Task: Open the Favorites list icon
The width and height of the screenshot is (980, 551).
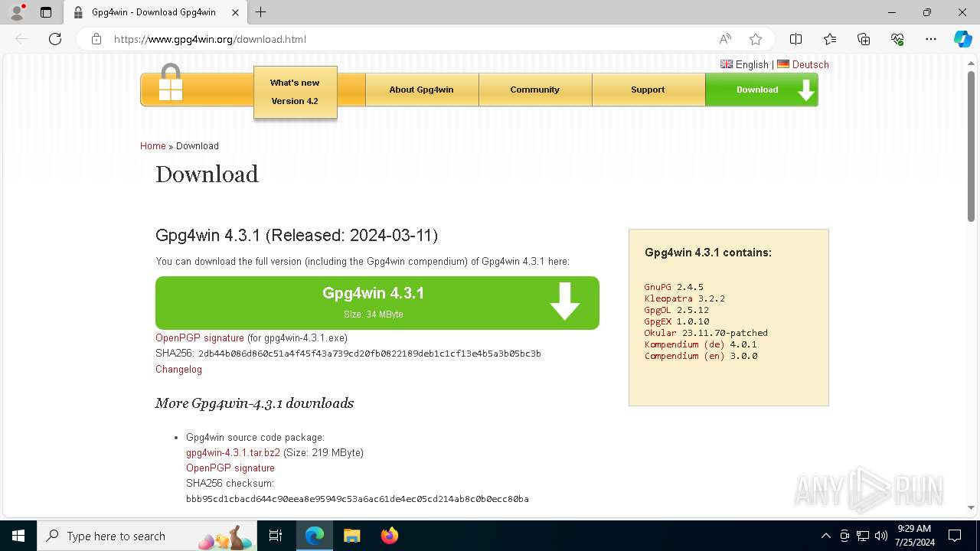Action: tap(830, 39)
